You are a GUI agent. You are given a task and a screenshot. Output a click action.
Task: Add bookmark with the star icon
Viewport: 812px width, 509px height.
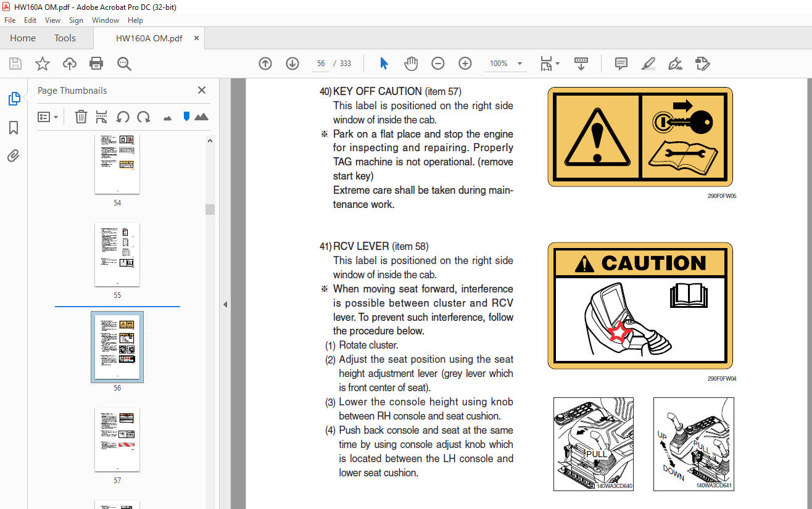[x=42, y=64]
